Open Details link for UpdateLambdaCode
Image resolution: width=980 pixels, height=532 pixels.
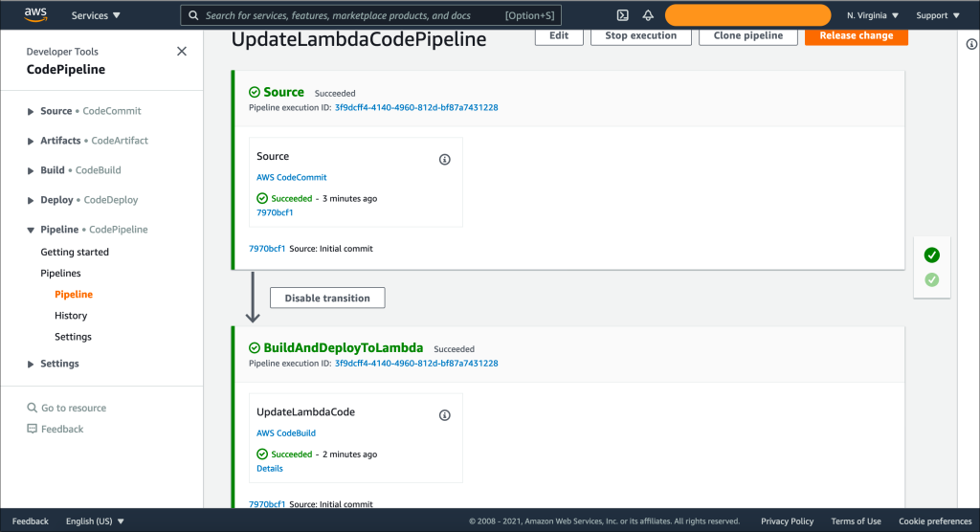[269, 469]
